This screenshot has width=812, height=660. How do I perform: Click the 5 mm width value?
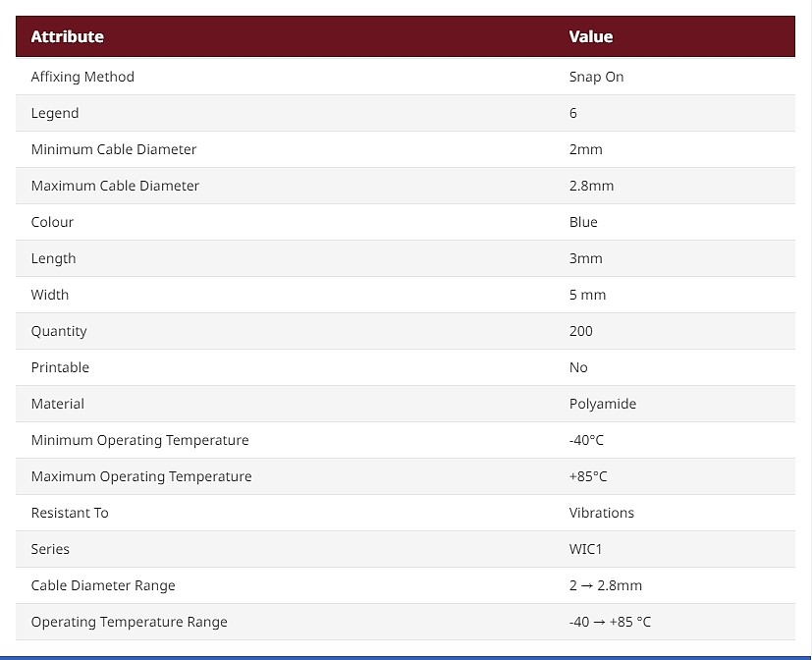click(587, 295)
